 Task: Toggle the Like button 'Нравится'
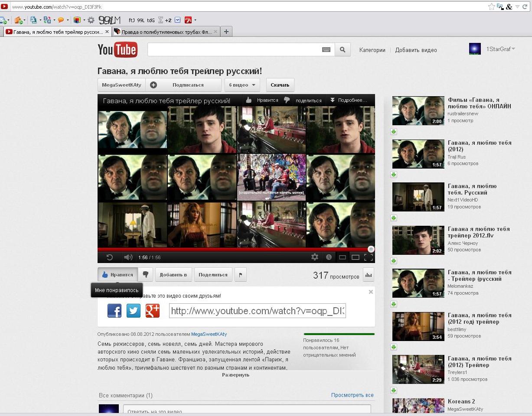click(x=117, y=274)
